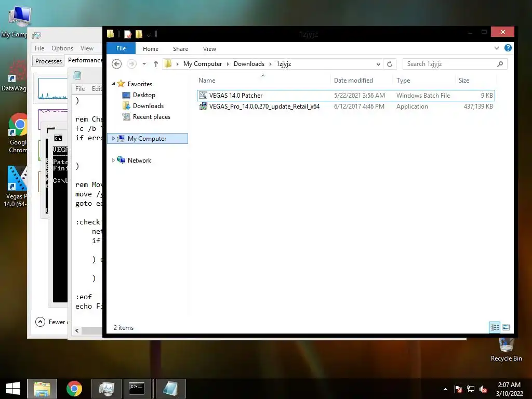Click New folder quick access icon

click(139, 34)
